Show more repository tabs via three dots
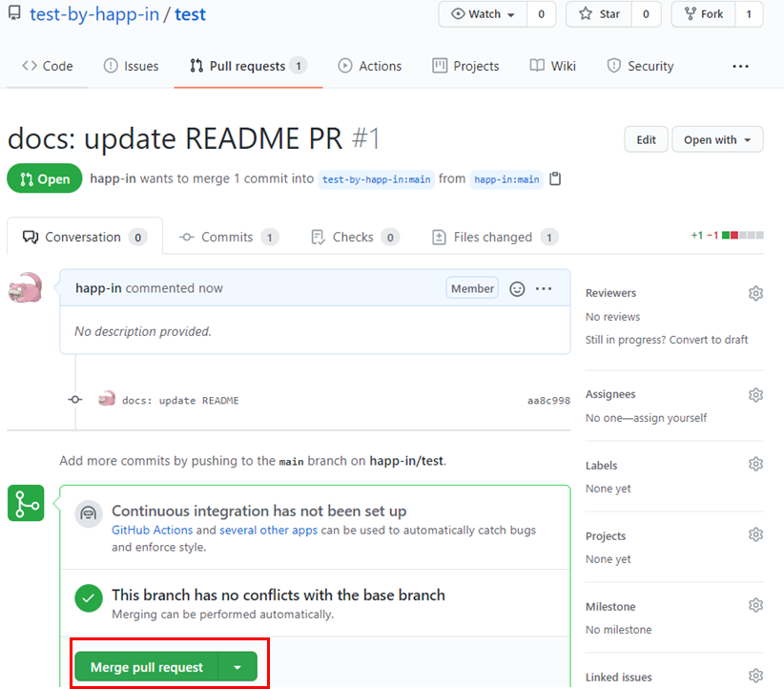784x689 pixels. click(740, 66)
